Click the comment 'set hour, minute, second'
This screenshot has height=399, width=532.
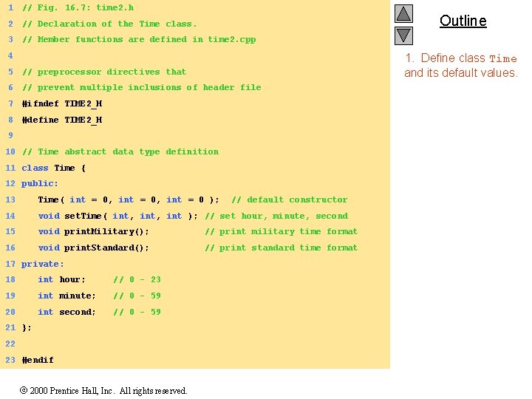click(x=284, y=216)
